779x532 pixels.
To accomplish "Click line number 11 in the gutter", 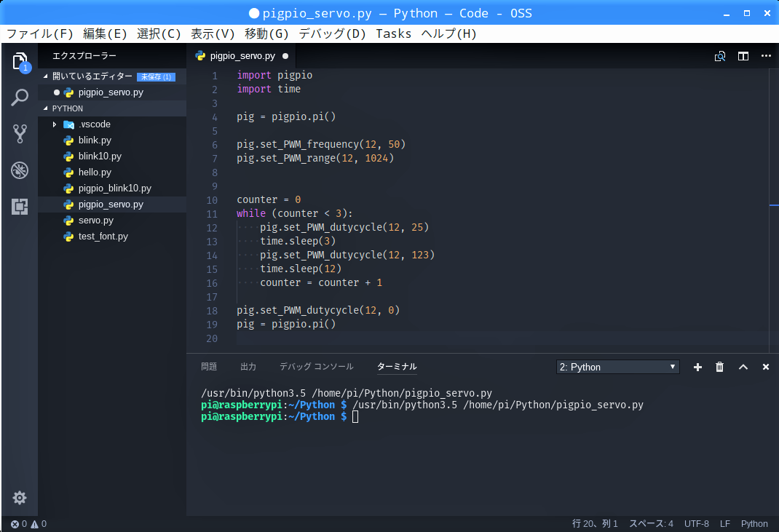I will click(x=212, y=214).
